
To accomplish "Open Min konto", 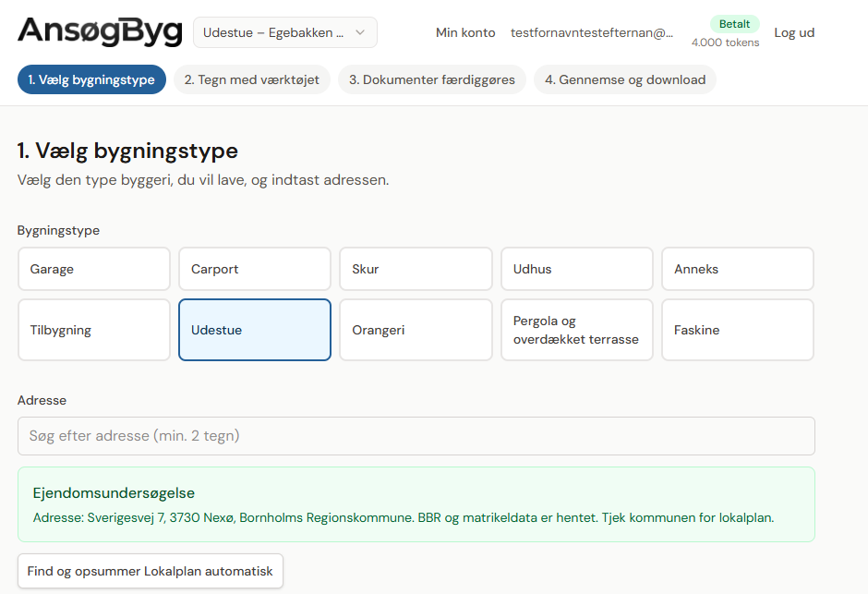I will click(465, 32).
